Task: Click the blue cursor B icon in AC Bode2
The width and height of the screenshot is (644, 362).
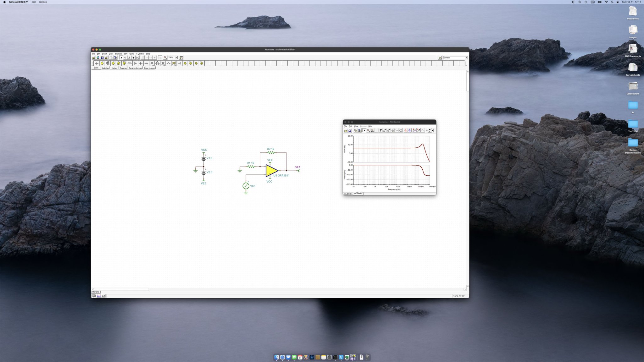Action: (x=410, y=130)
